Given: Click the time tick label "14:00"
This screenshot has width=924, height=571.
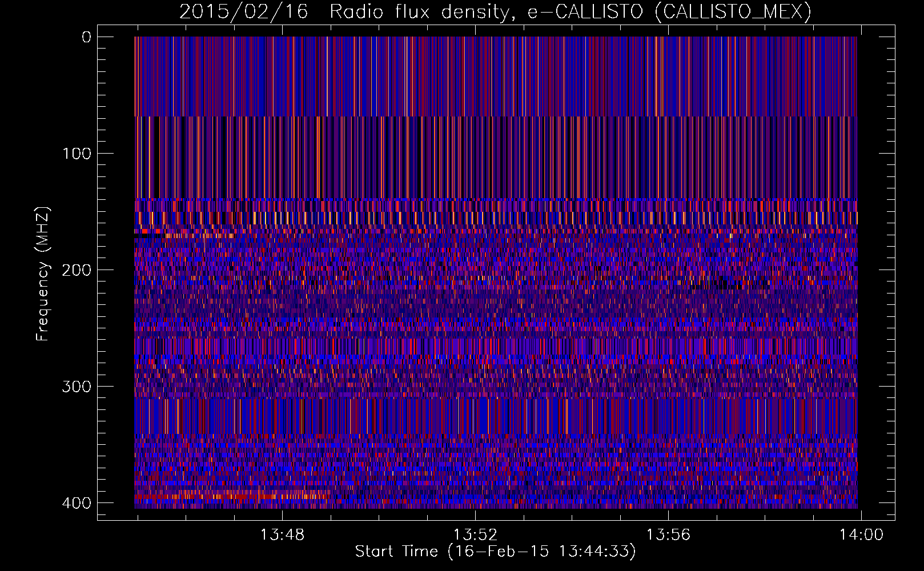Looking at the screenshot, I should pyautogui.click(x=861, y=535).
